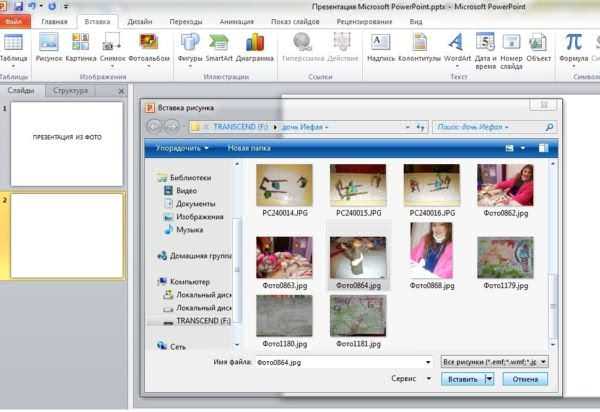Click the back navigation arrow in dialog
Viewport: 600px width, 412px height.
click(154, 127)
